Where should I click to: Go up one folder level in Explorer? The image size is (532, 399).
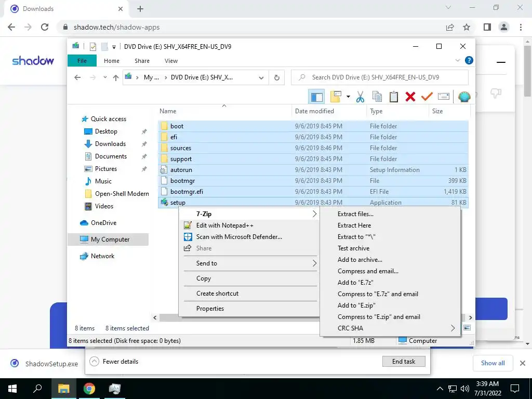(x=116, y=78)
